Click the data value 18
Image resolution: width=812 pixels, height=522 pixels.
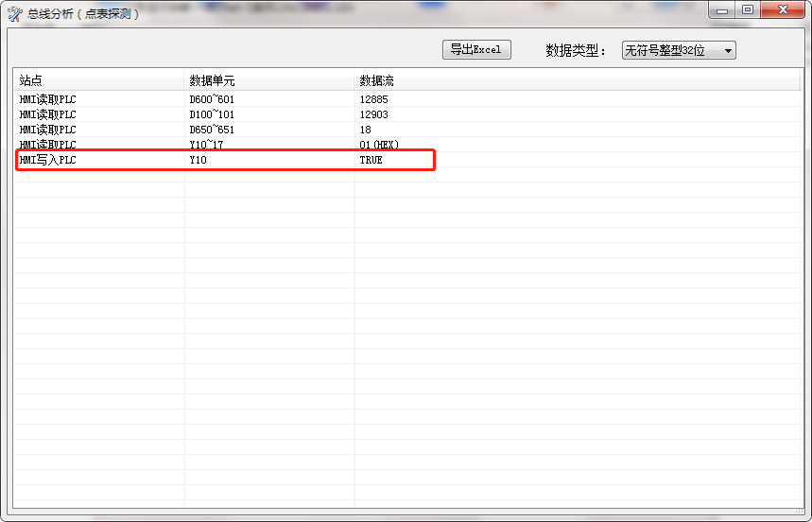(365, 130)
